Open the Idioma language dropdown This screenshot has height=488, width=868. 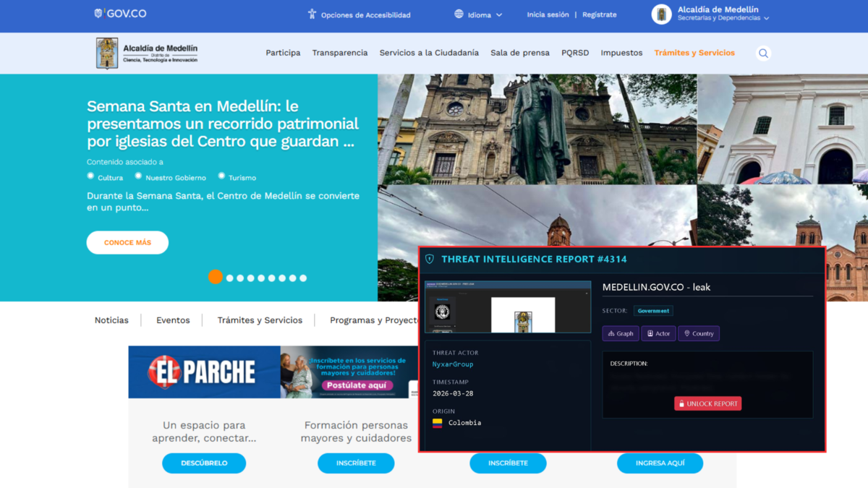pos(477,14)
